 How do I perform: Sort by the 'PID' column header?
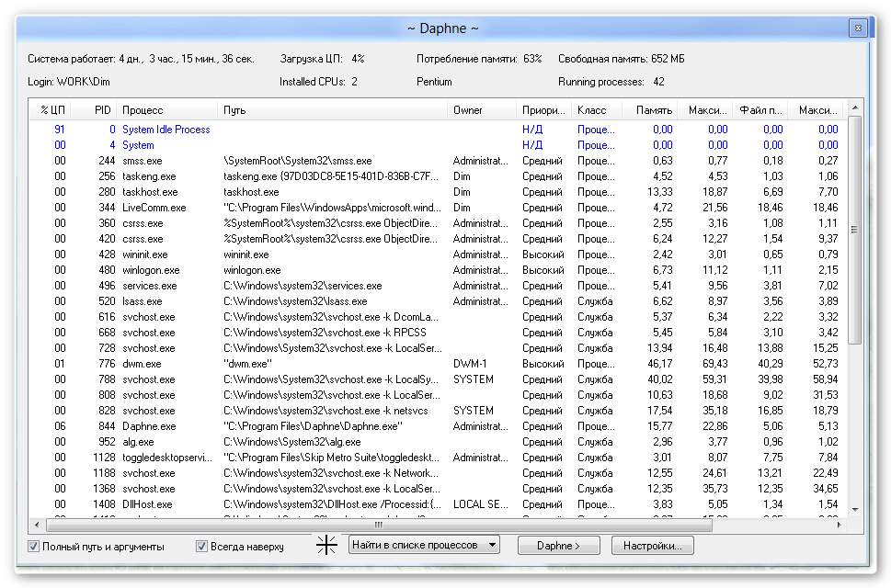point(102,110)
